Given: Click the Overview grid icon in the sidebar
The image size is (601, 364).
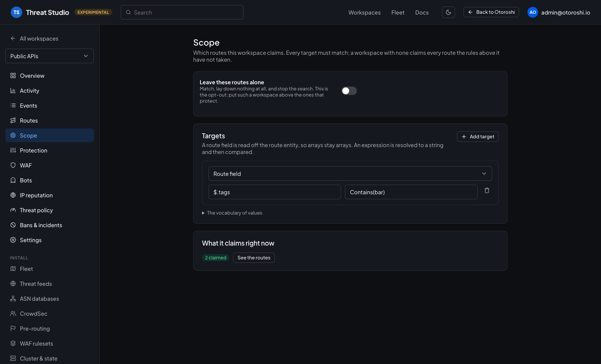Looking at the screenshot, I should [x=13, y=75].
